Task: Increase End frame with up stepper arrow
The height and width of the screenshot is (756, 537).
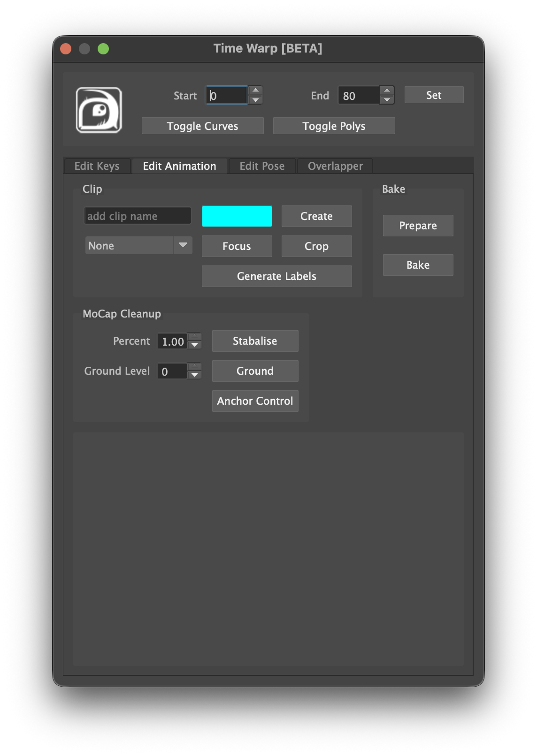Action: tap(387, 91)
